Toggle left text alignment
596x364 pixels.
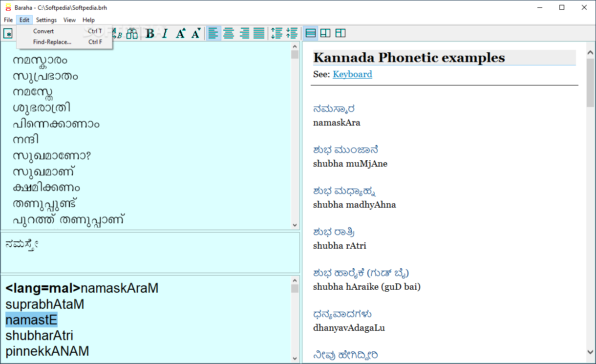point(213,33)
